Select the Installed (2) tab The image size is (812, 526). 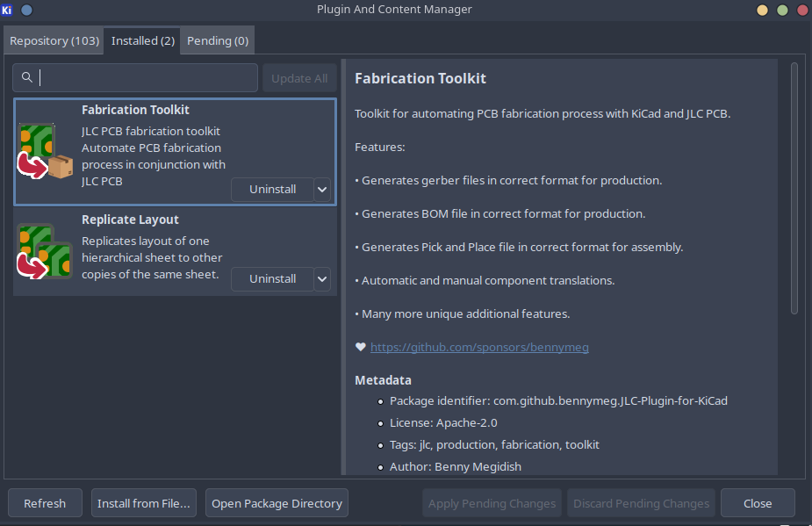tap(143, 40)
